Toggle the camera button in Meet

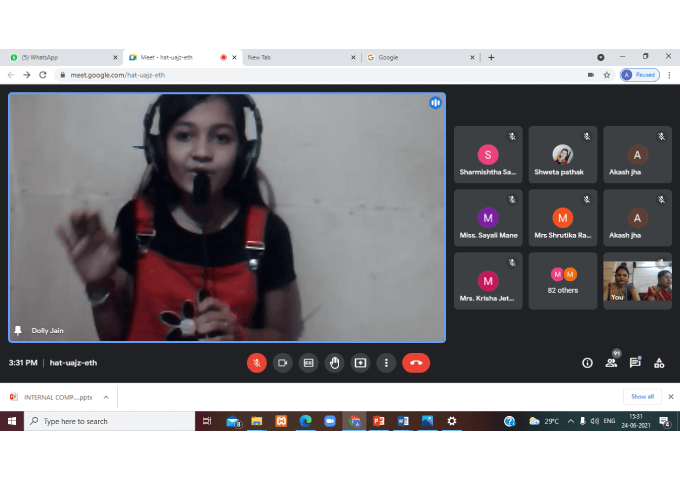(282, 363)
